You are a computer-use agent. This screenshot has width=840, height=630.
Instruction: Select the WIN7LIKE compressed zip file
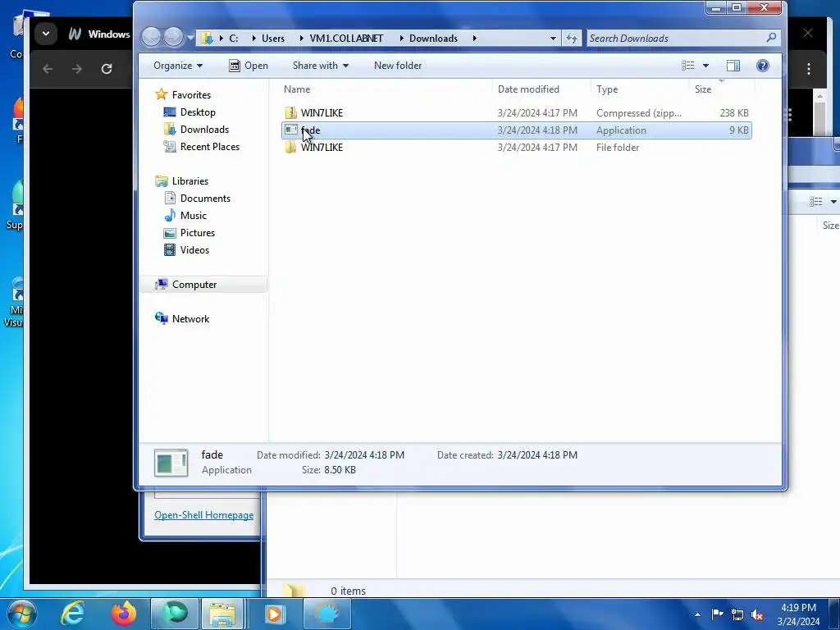pos(517,113)
